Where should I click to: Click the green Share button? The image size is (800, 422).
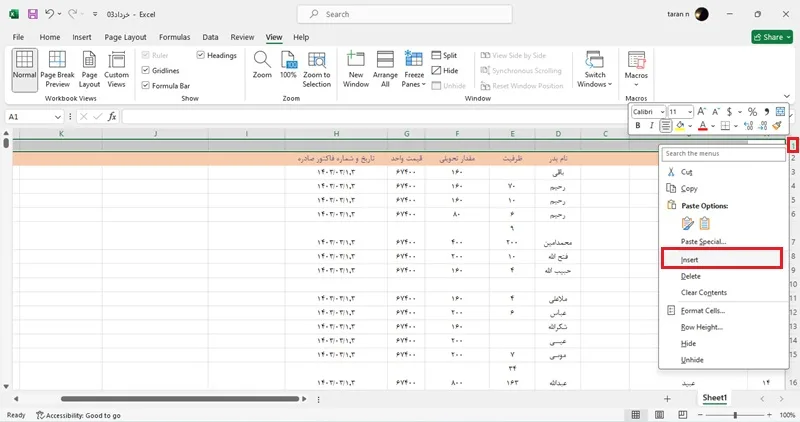(x=772, y=37)
